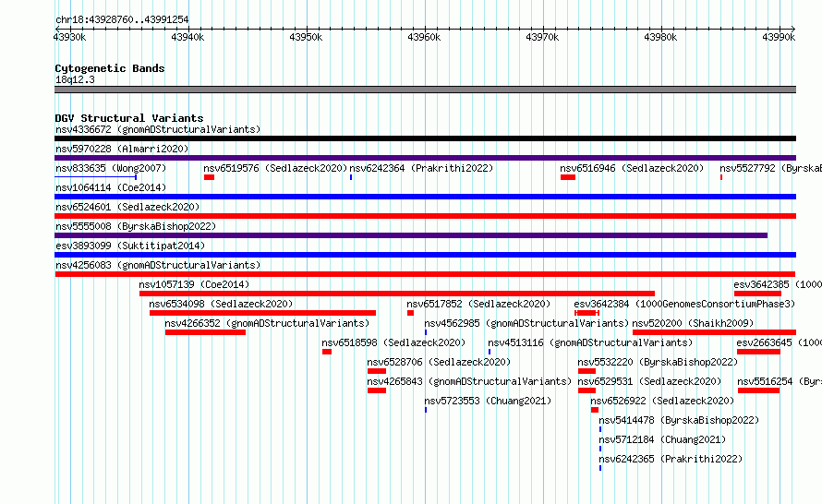Click the red block under nsv4265843 gnomAD
The height and width of the screenshot is (504, 822).
[x=377, y=390]
